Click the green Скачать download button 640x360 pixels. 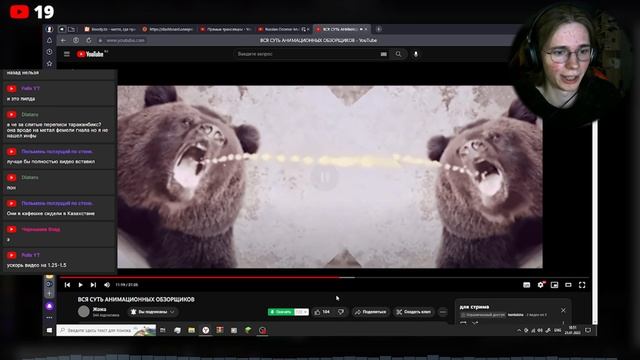(x=281, y=312)
